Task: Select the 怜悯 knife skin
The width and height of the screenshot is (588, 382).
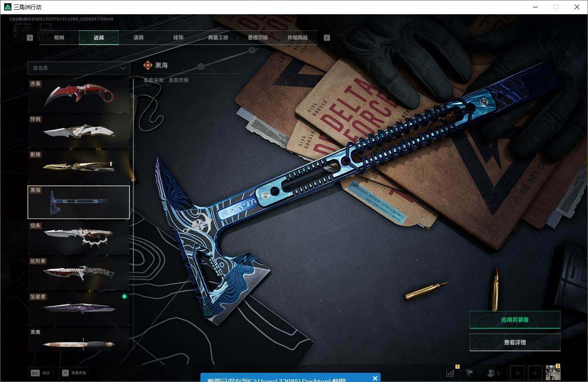Action: tap(78, 131)
